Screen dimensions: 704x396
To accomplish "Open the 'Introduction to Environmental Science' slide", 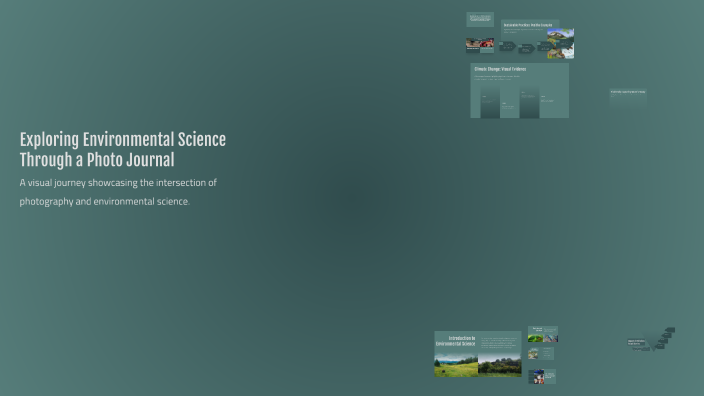I will click(478, 354).
